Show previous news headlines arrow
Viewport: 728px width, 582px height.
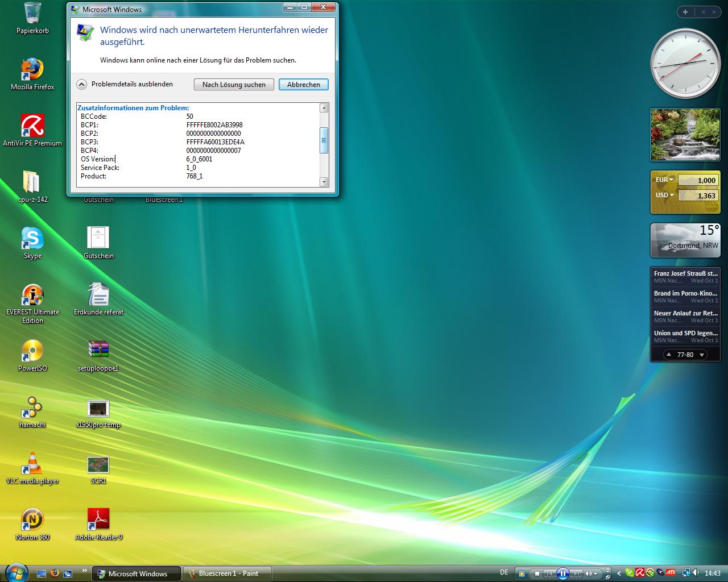668,355
